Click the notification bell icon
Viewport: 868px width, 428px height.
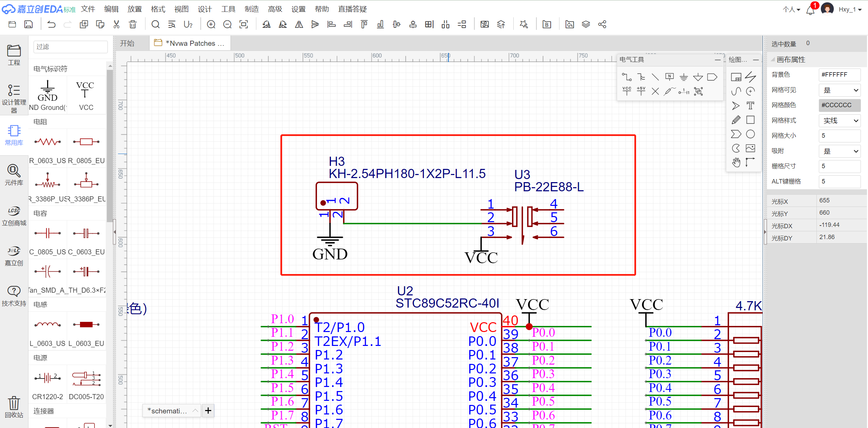click(x=810, y=10)
